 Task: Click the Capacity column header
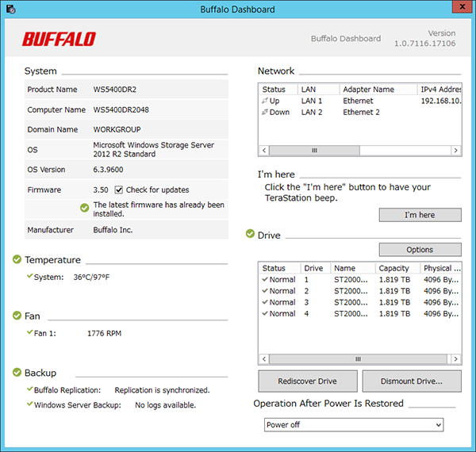click(x=393, y=269)
